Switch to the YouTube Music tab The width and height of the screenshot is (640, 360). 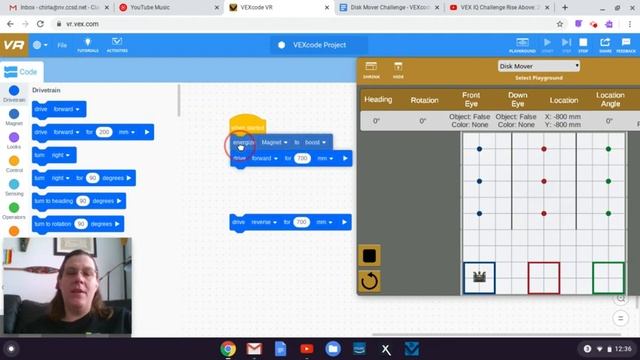(169, 7)
